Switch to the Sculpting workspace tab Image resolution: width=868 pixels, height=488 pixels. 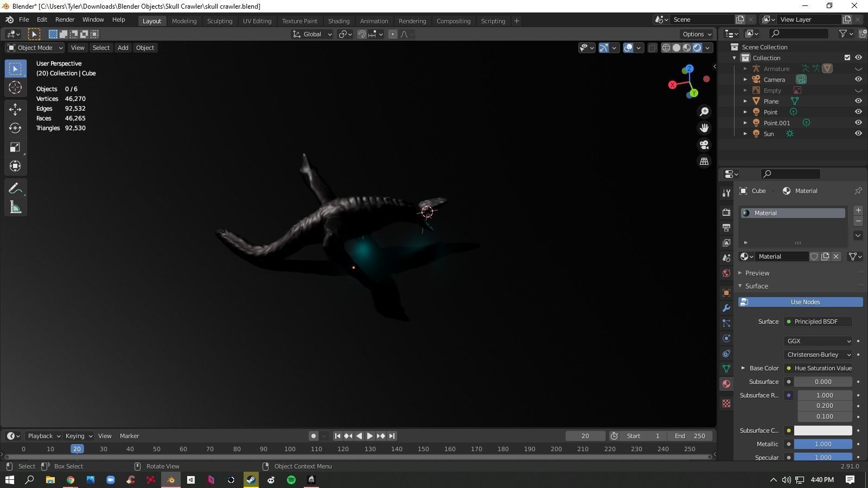click(x=220, y=21)
